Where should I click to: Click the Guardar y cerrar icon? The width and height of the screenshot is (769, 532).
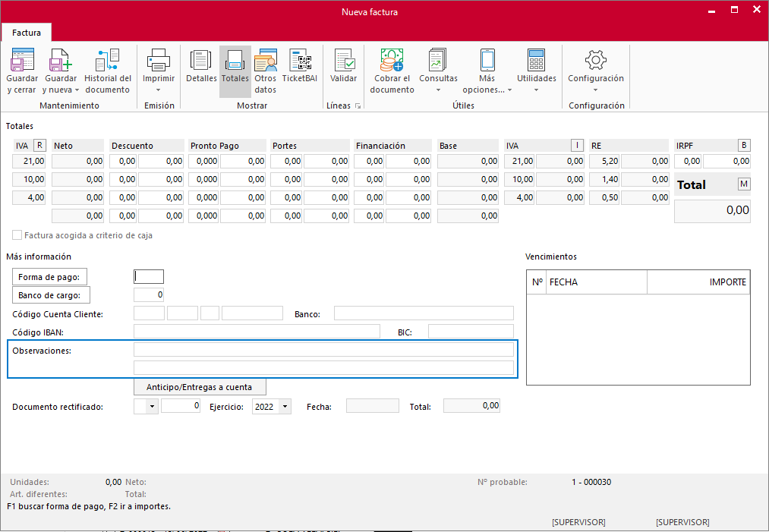click(x=22, y=59)
